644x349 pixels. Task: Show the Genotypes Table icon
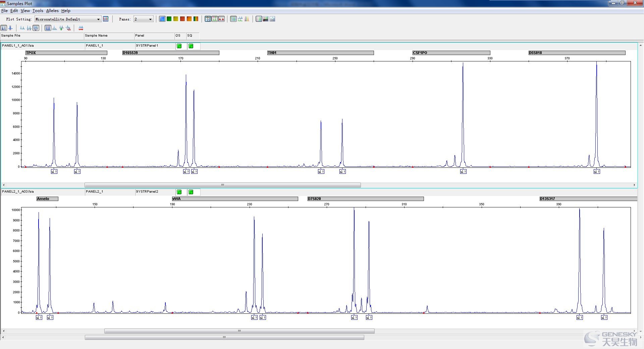pos(272,19)
